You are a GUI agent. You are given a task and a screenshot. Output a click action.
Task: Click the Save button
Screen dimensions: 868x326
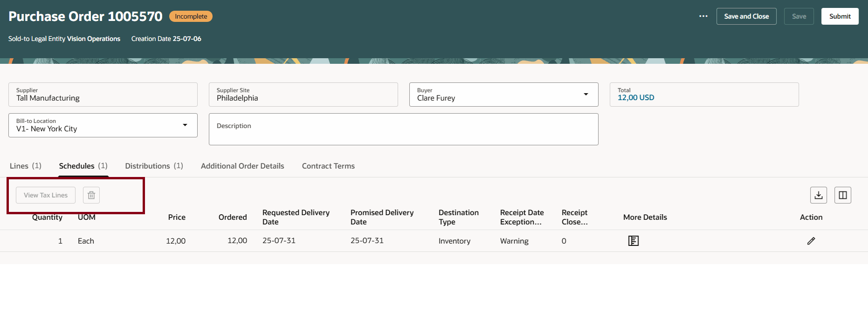point(799,16)
